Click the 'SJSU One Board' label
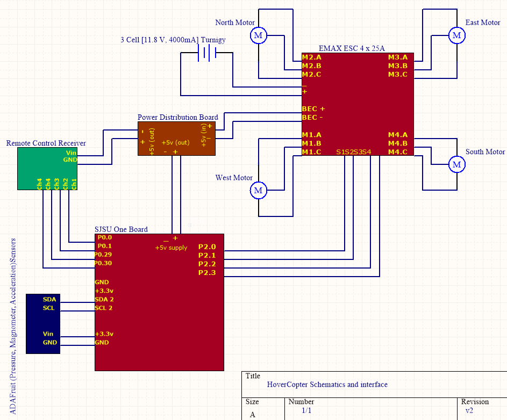The width and height of the screenshot is (507, 420). pyautogui.click(x=121, y=229)
